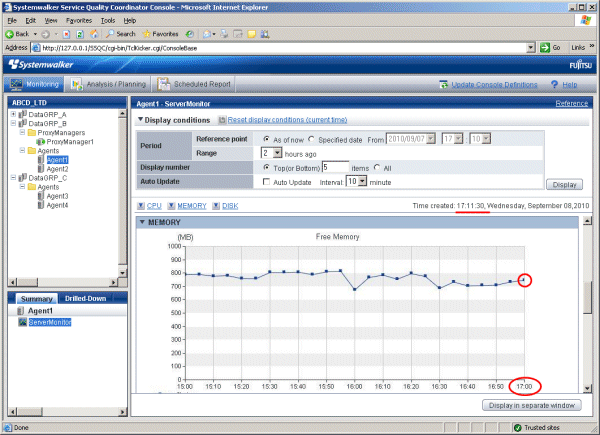This screenshot has height=435, width=600.
Task: Open the address bar dropdown arrow
Action: [530, 48]
